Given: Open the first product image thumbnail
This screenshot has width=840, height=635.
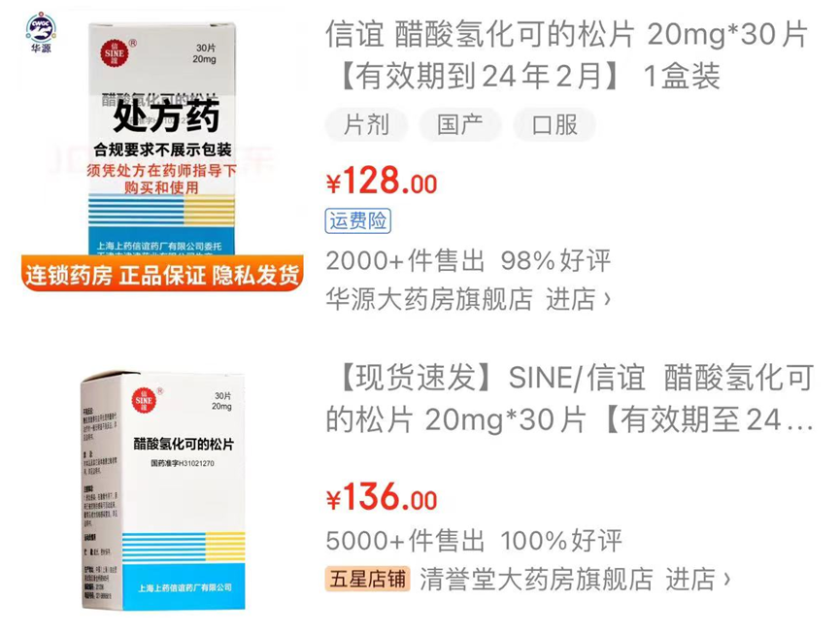Looking at the screenshot, I should [x=162, y=155].
